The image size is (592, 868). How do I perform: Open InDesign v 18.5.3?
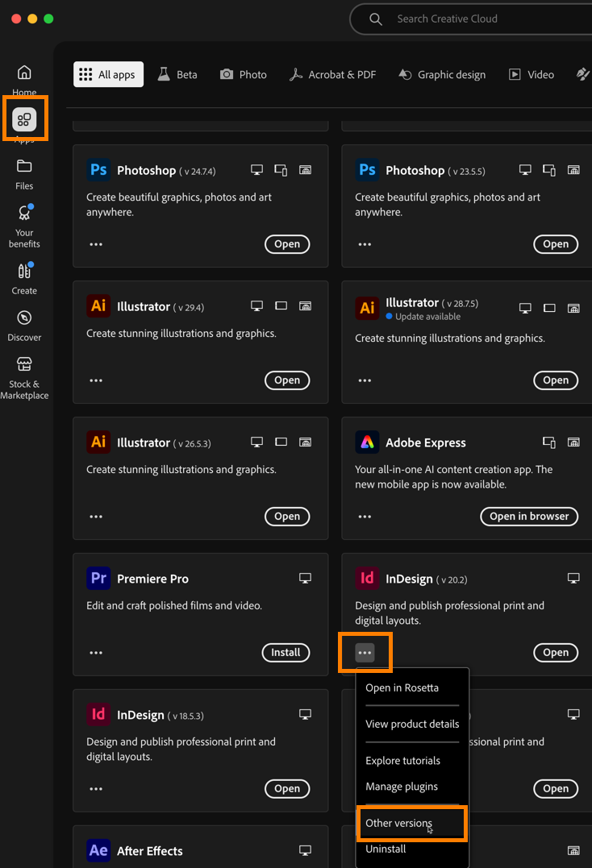tap(287, 789)
